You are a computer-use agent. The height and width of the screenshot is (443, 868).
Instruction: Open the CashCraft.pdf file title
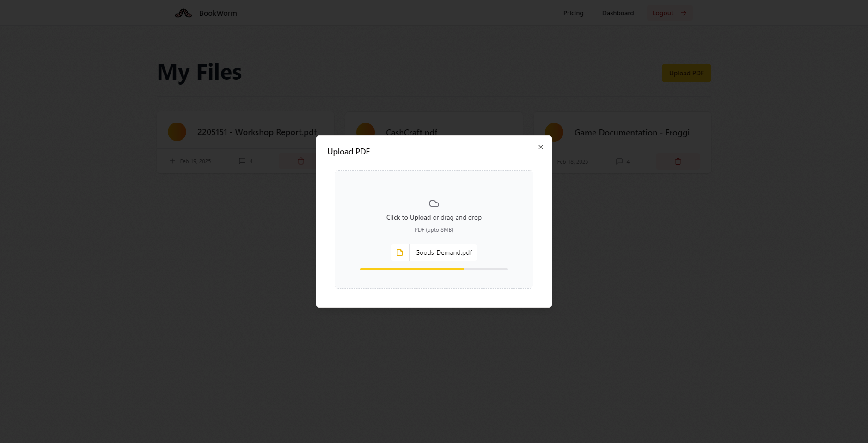(411, 132)
